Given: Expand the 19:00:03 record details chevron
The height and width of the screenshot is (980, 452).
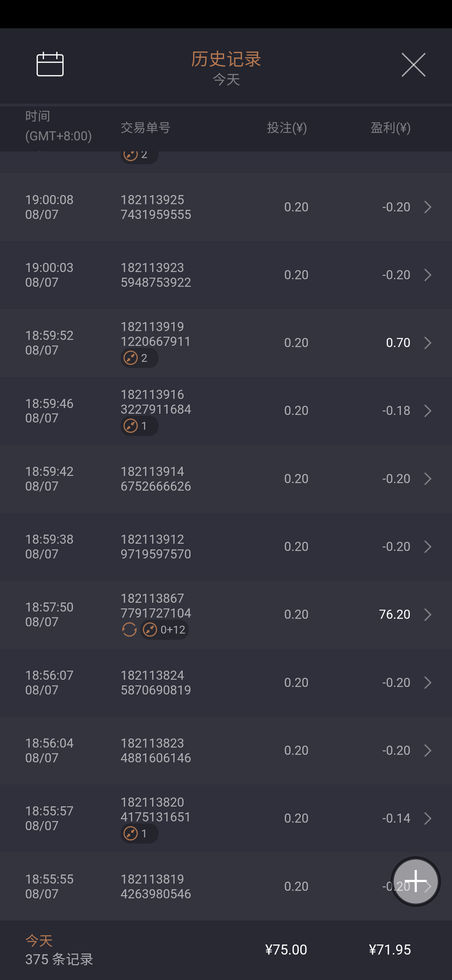Looking at the screenshot, I should pos(428,275).
